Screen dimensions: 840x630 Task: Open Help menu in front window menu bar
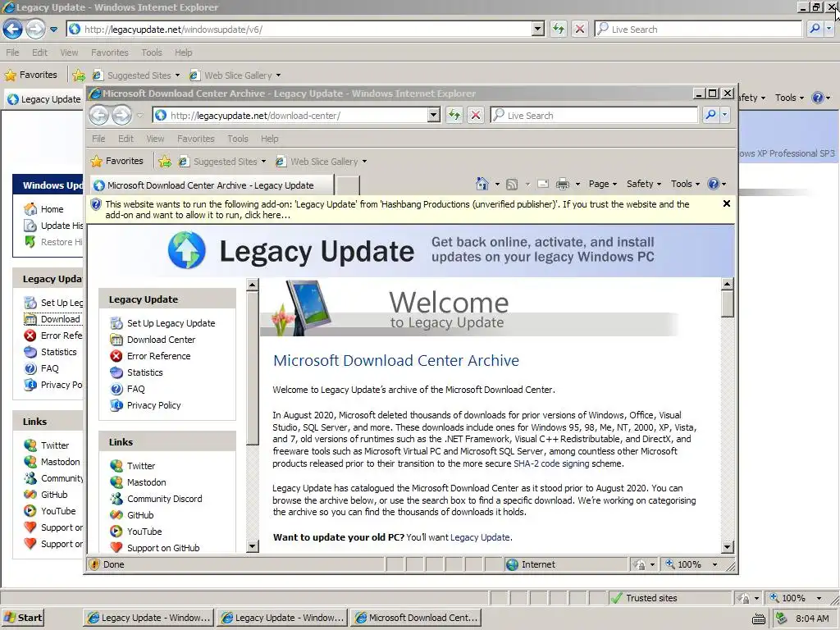[269, 139]
